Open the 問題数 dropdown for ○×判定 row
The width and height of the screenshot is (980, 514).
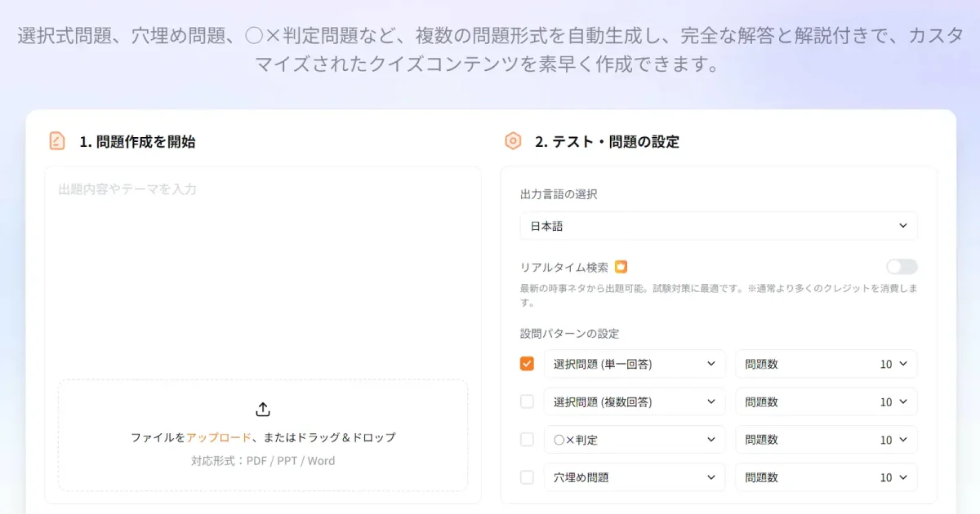tap(826, 439)
